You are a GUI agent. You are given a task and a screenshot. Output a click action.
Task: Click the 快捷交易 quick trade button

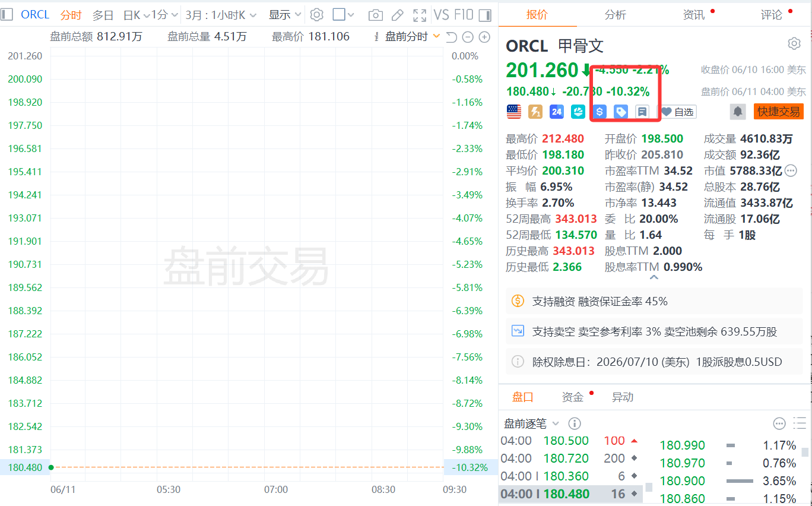point(778,111)
